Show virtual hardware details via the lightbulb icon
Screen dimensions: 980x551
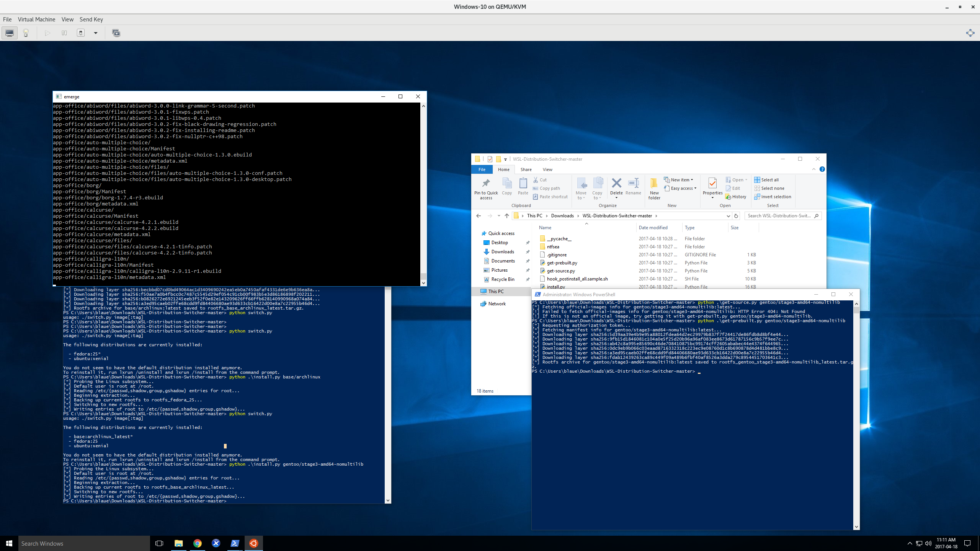coord(26,33)
